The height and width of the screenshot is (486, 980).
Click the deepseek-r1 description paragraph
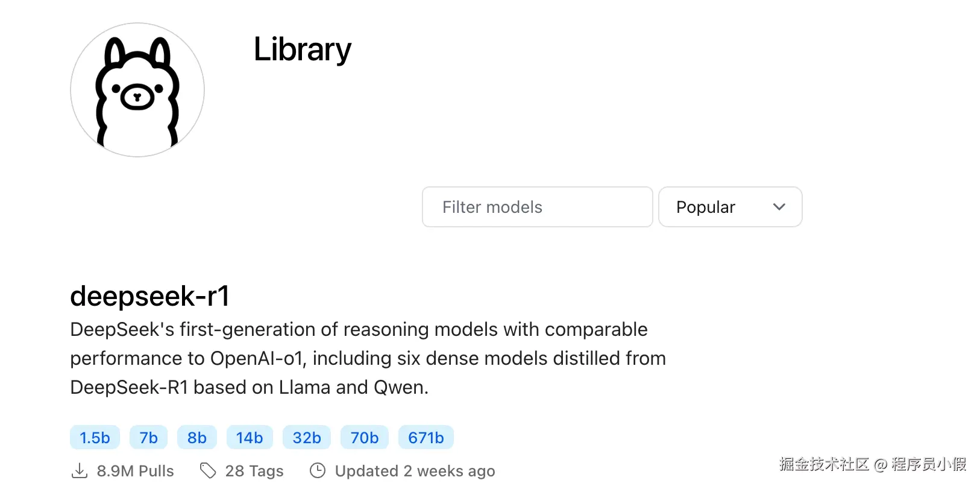point(368,358)
